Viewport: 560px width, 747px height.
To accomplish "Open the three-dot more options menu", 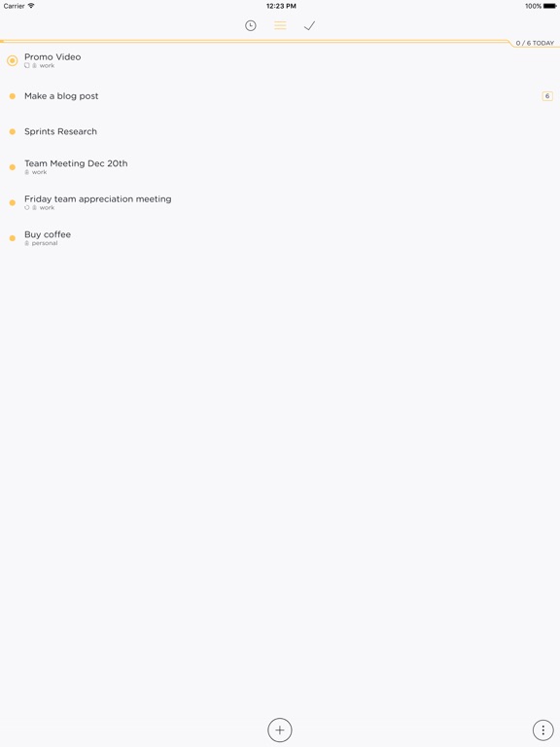I will coord(542,729).
